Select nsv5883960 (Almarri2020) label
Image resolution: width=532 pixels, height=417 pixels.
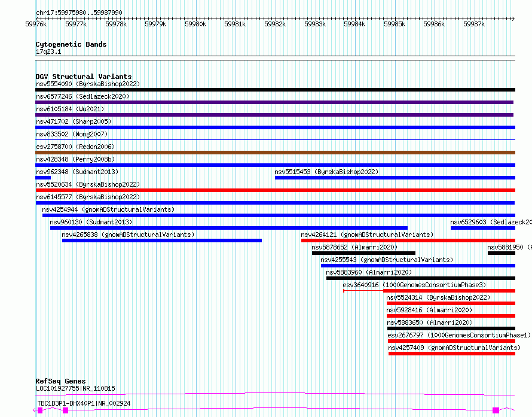coord(369,272)
